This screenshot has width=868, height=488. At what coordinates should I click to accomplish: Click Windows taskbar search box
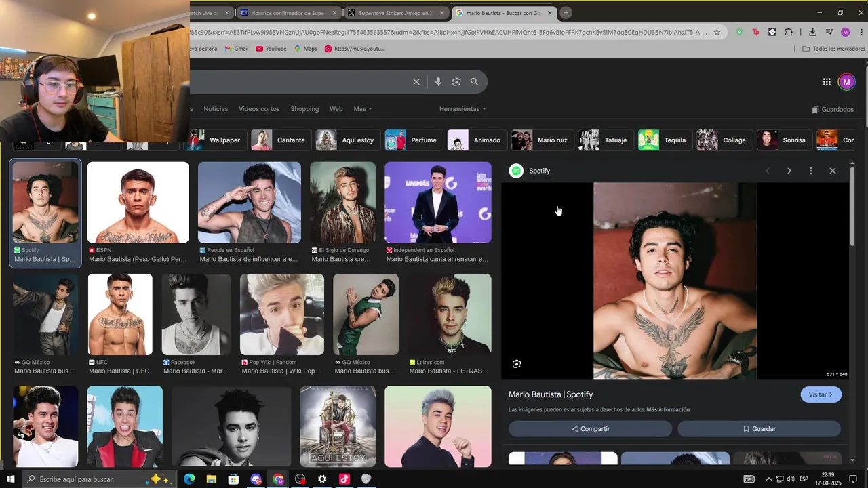click(x=99, y=479)
